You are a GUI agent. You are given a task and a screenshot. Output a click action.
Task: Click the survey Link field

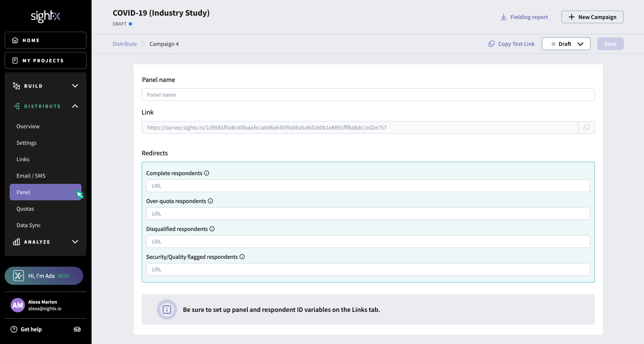point(360,128)
